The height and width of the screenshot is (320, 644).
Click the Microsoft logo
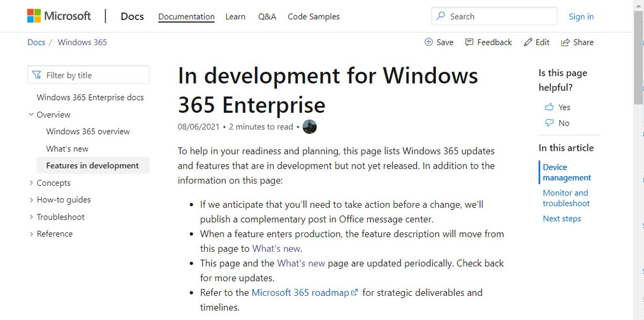point(59,16)
